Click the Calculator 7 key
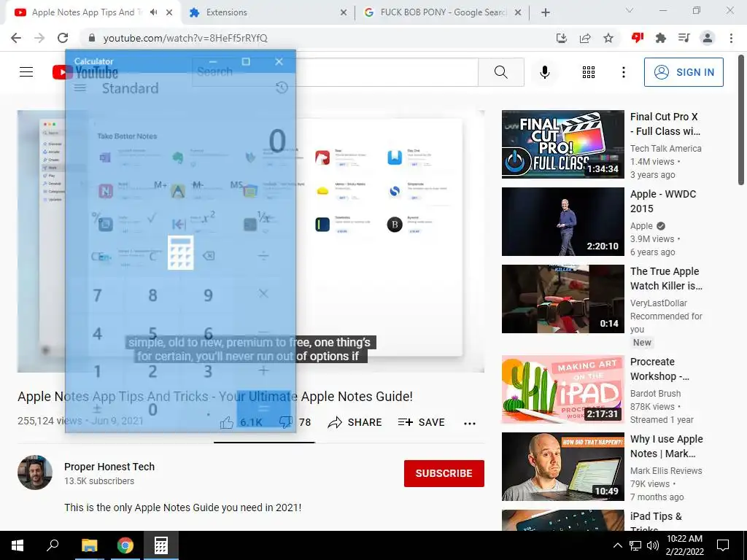747x560 pixels. point(97,295)
